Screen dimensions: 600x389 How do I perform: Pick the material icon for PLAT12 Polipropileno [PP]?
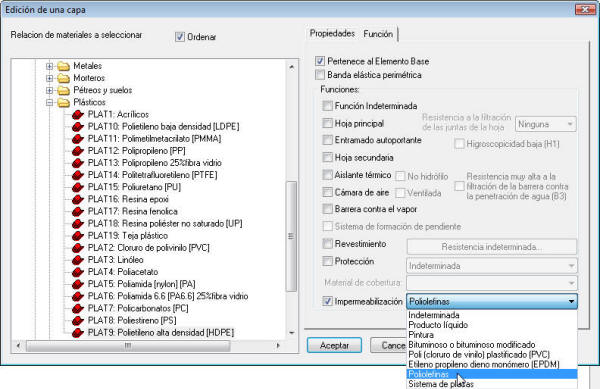click(x=78, y=151)
